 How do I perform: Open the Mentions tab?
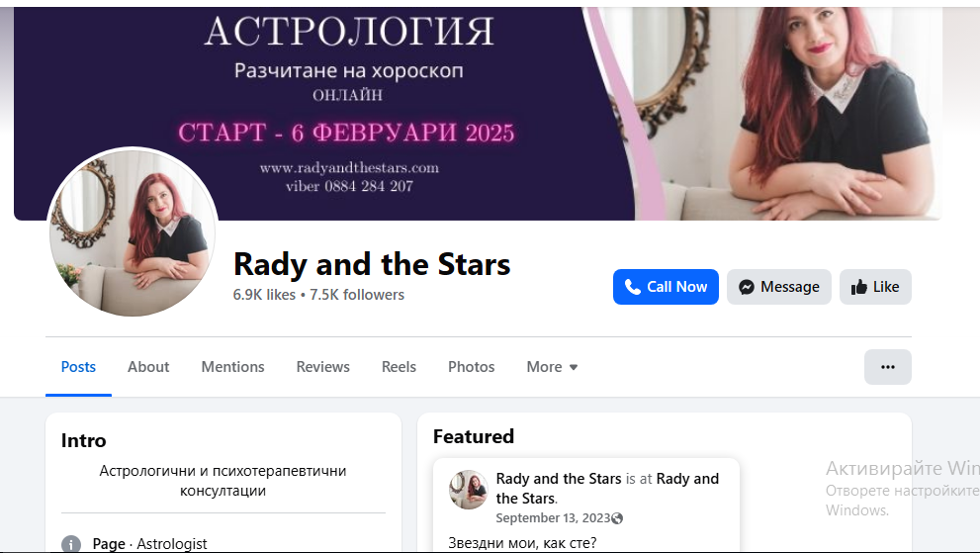pyautogui.click(x=232, y=367)
